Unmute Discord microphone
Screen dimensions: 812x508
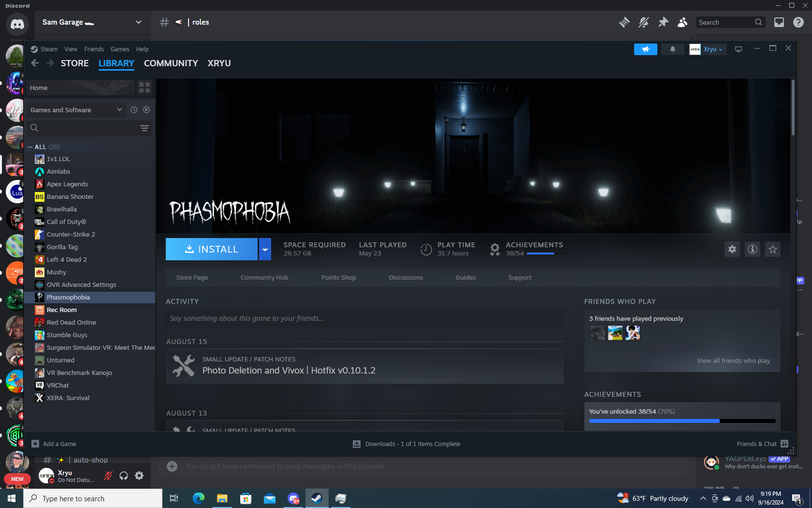pyautogui.click(x=108, y=476)
